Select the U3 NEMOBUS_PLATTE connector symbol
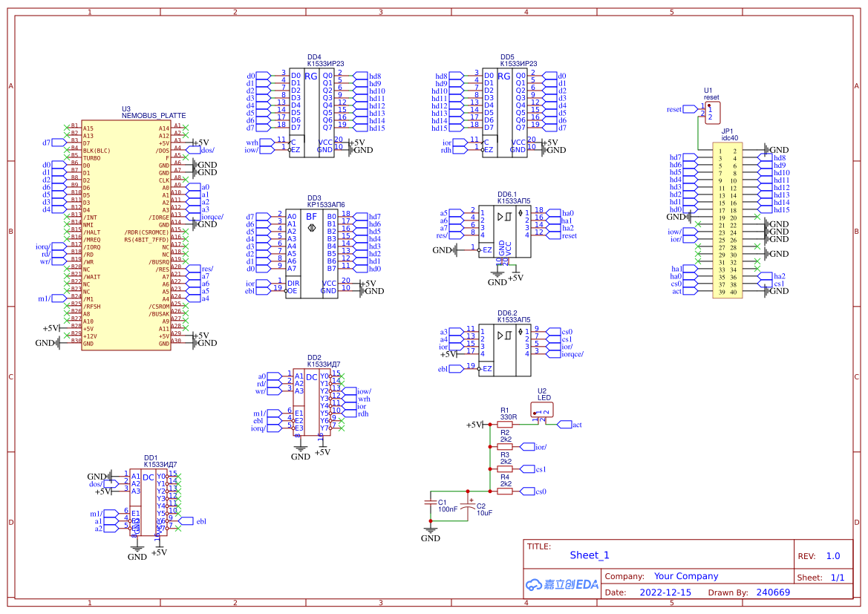This screenshot has height=614, width=868. (x=125, y=234)
